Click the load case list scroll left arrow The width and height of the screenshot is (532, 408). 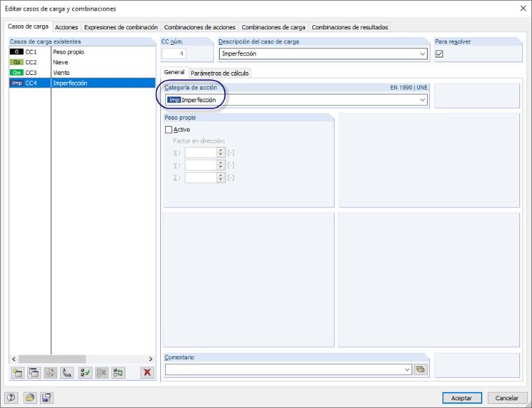[x=13, y=359]
